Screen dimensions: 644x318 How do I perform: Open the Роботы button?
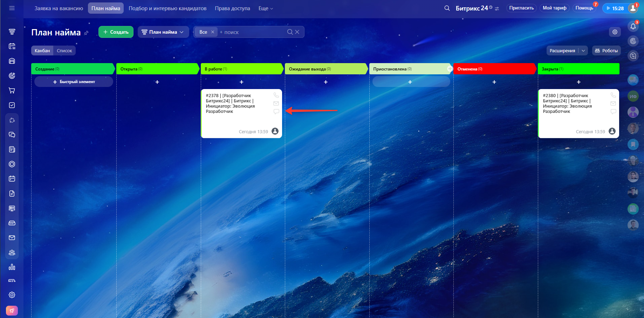[607, 50]
